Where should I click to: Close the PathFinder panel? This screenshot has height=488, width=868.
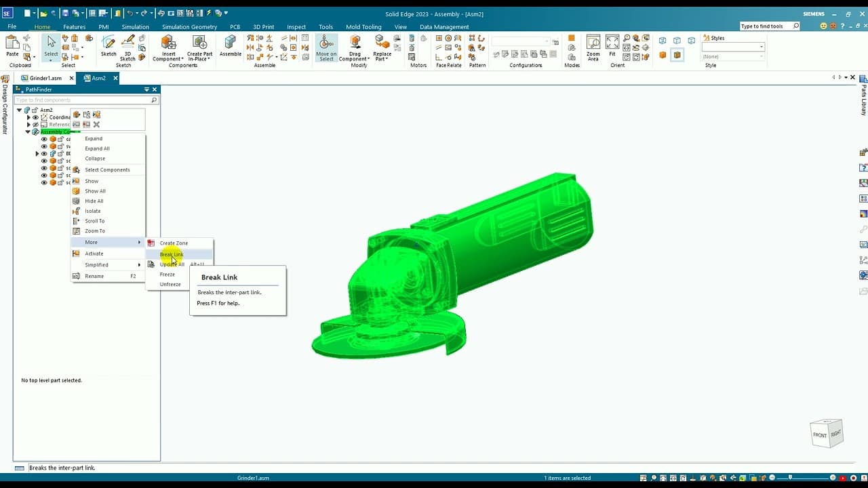point(155,89)
